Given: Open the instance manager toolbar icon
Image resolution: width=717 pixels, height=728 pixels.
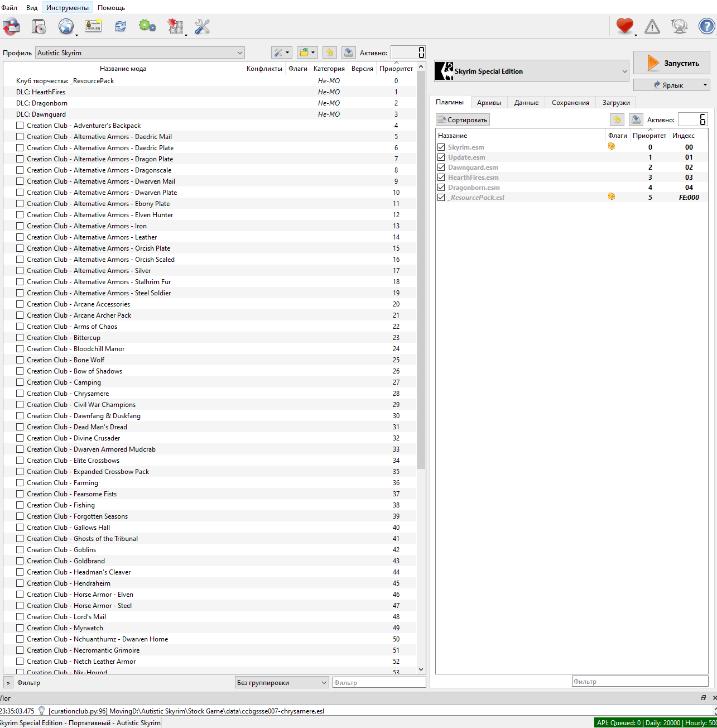Looking at the screenshot, I should pyautogui.click(x=11, y=26).
